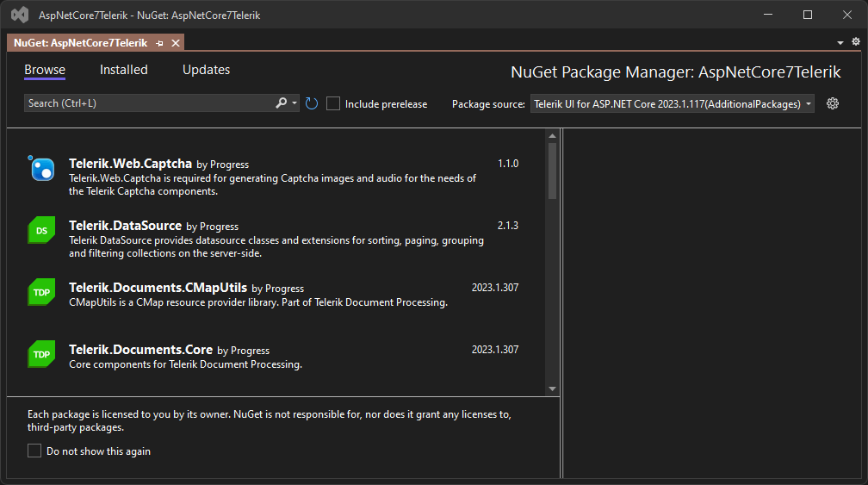Switch to the Browse tab
Viewport: 868px width, 485px height.
click(45, 70)
